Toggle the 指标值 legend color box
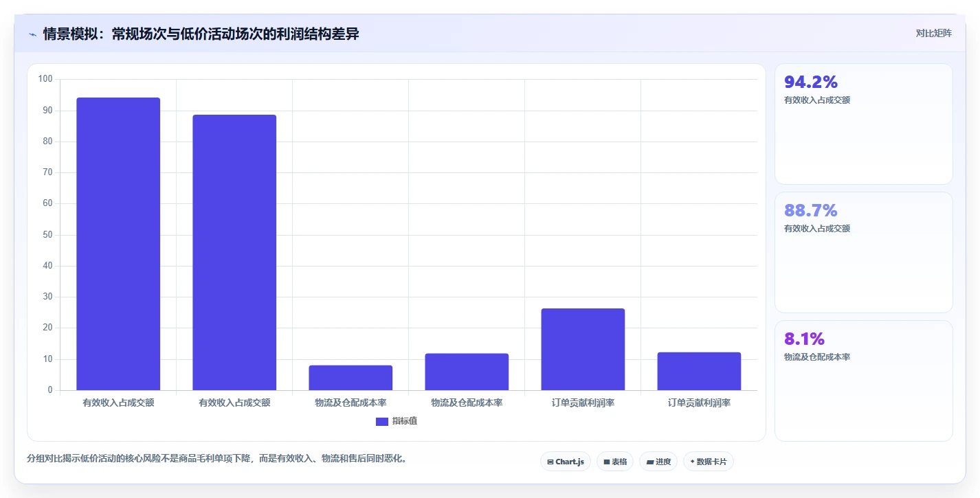980x498 pixels. [382, 421]
